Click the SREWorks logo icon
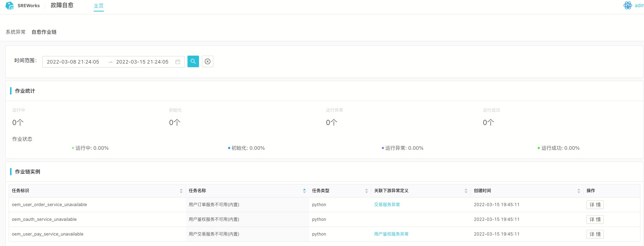The image size is (644, 246). click(10, 6)
